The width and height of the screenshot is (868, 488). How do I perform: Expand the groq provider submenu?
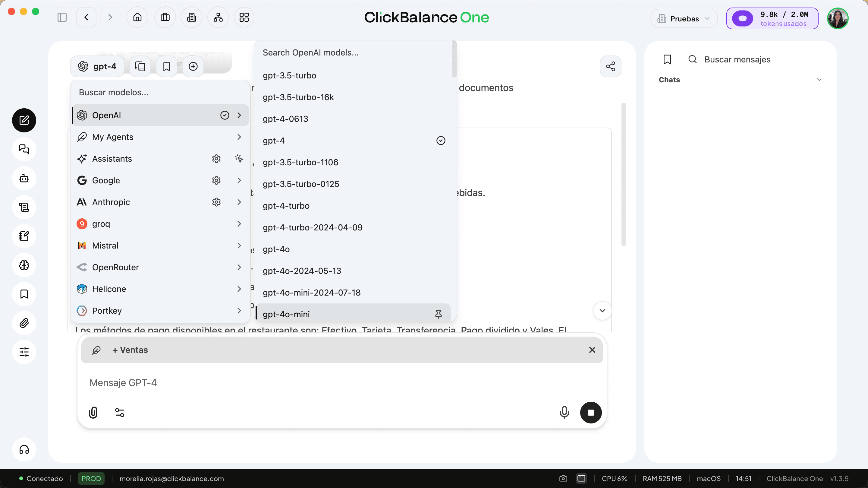[239, 223]
